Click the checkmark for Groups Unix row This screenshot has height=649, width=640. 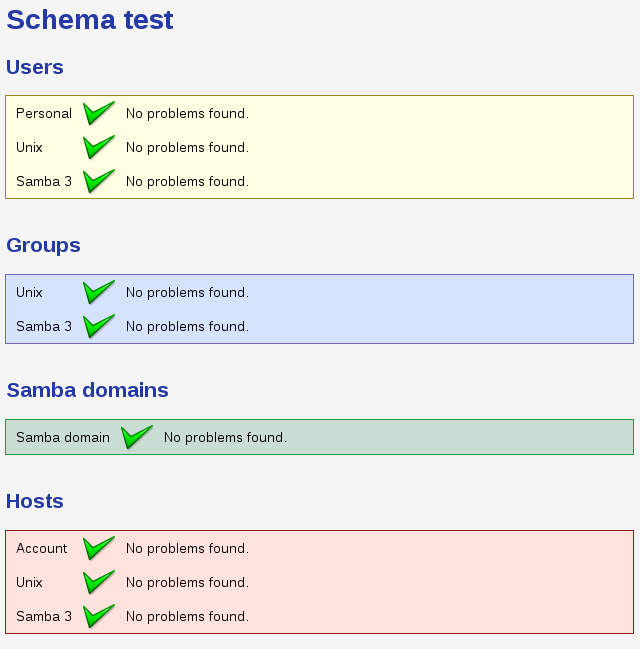98,292
